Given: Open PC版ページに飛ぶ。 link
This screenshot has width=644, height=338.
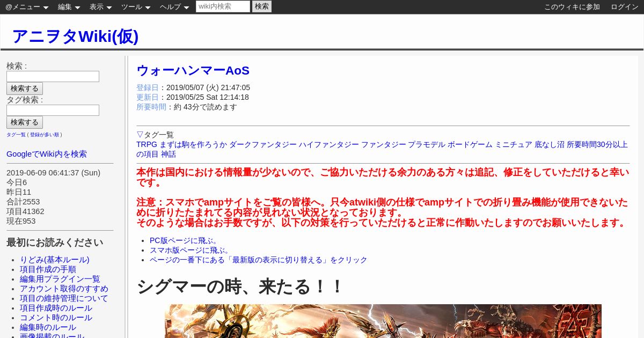Looking at the screenshot, I should point(185,240).
